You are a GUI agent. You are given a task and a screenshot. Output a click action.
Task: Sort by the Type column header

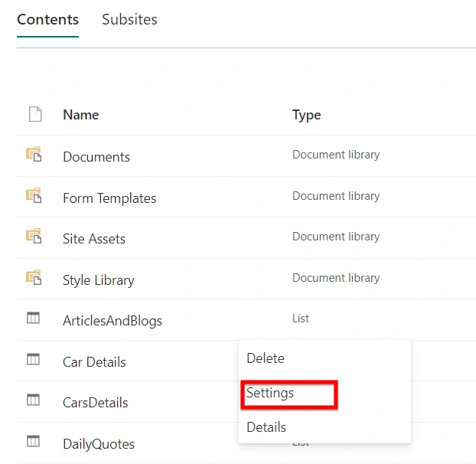coord(307,115)
